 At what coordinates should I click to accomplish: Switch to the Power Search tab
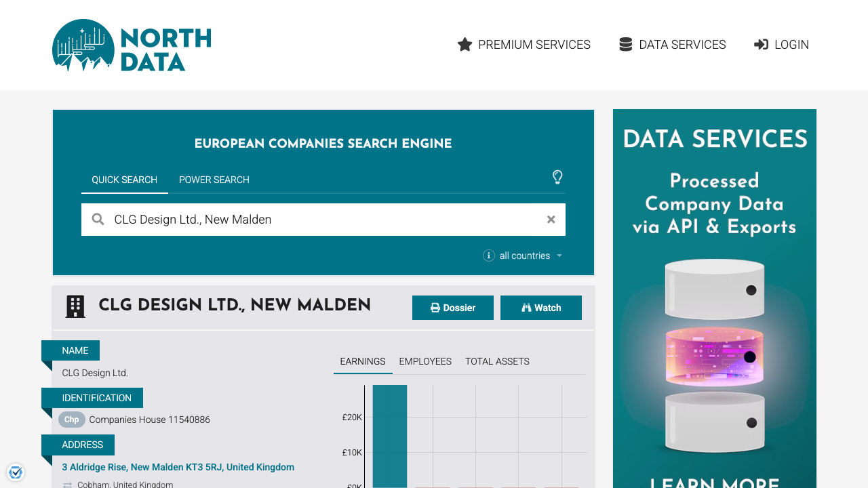[x=214, y=180]
